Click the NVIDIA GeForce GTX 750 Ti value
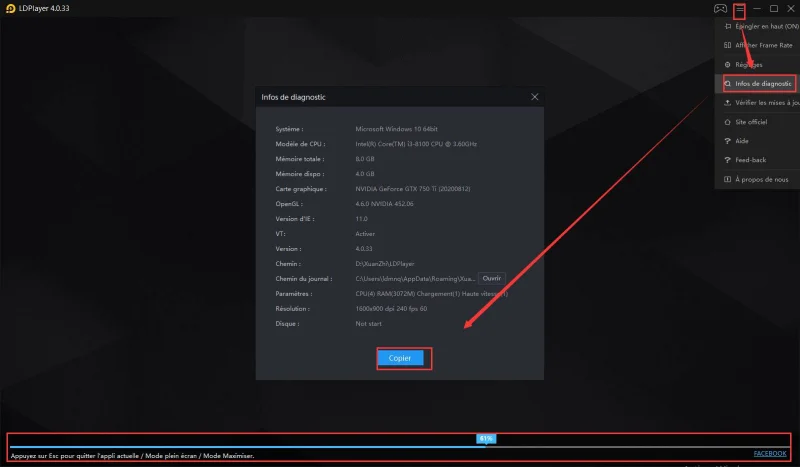 coord(413,189)
